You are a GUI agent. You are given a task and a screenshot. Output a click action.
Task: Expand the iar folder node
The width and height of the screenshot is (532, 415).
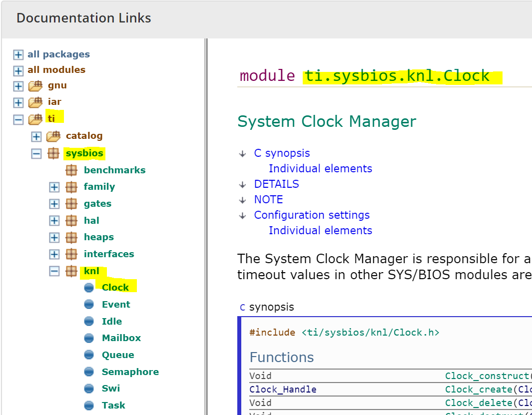tap(18, 102)
